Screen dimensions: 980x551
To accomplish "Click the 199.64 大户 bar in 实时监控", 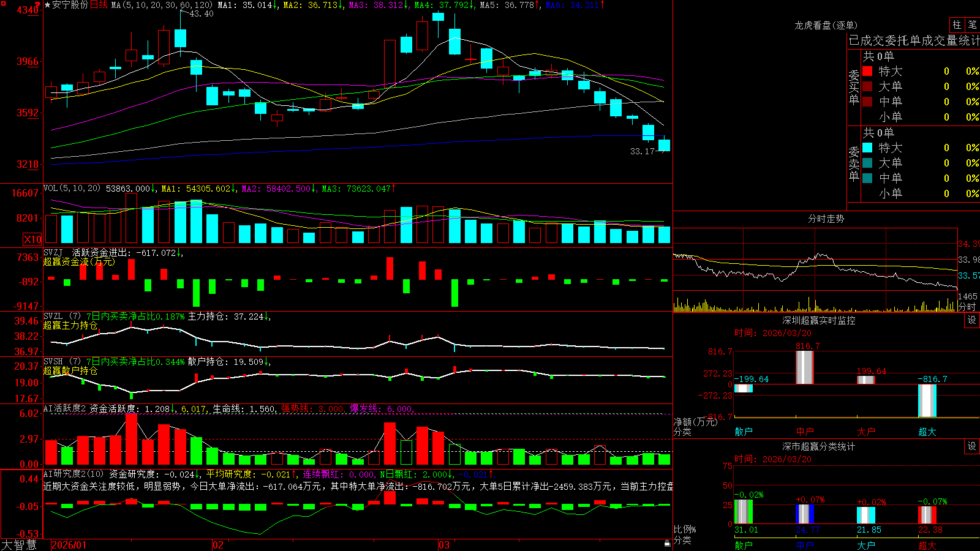I will 866,380.
